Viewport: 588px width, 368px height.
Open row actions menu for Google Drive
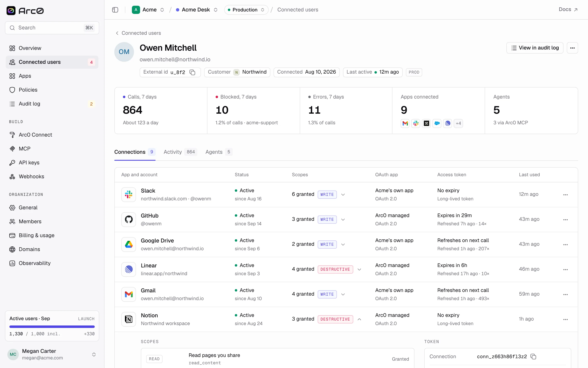pos(565,245)
